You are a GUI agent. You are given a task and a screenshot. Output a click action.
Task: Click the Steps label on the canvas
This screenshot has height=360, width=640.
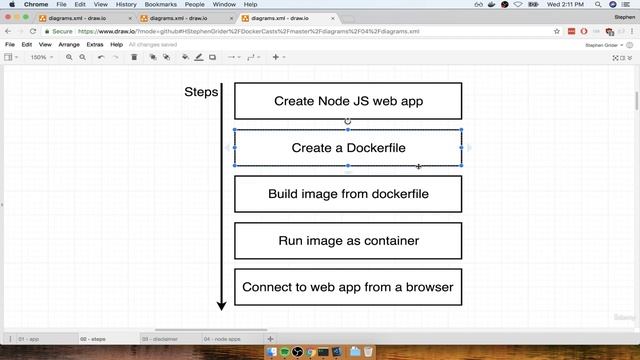201,92
